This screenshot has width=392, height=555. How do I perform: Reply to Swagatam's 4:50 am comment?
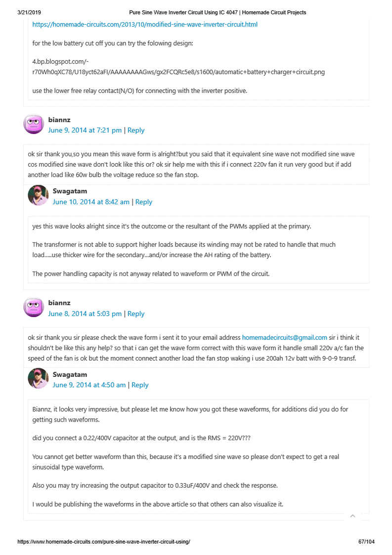click(x=140, y=385)
